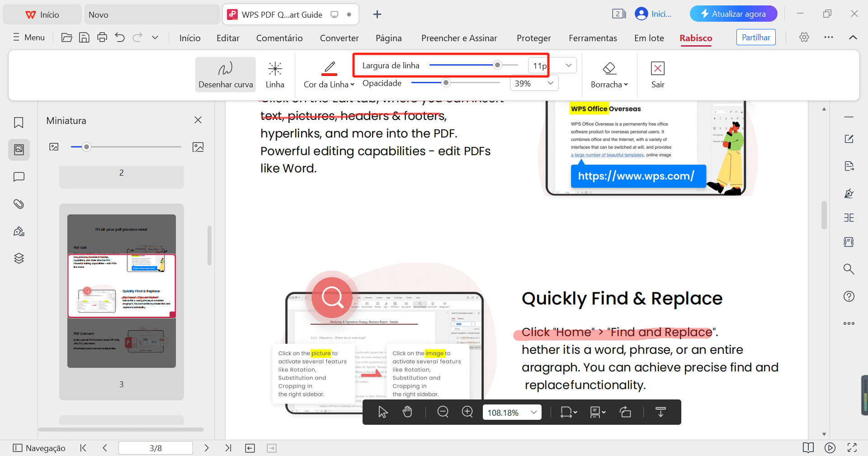Activate the Search tool on the right sidebar
This screenshot has width=868, height=456.
849,269
